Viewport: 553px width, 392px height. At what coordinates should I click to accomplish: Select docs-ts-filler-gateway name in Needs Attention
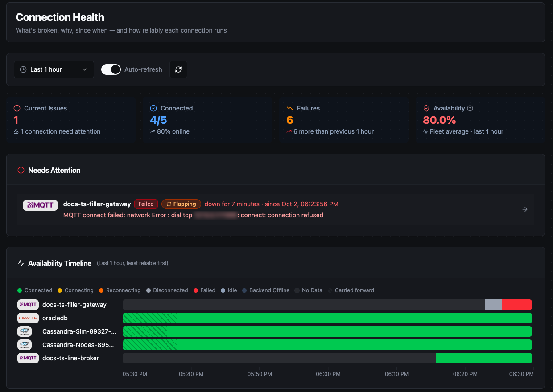[x=97, y=204]
